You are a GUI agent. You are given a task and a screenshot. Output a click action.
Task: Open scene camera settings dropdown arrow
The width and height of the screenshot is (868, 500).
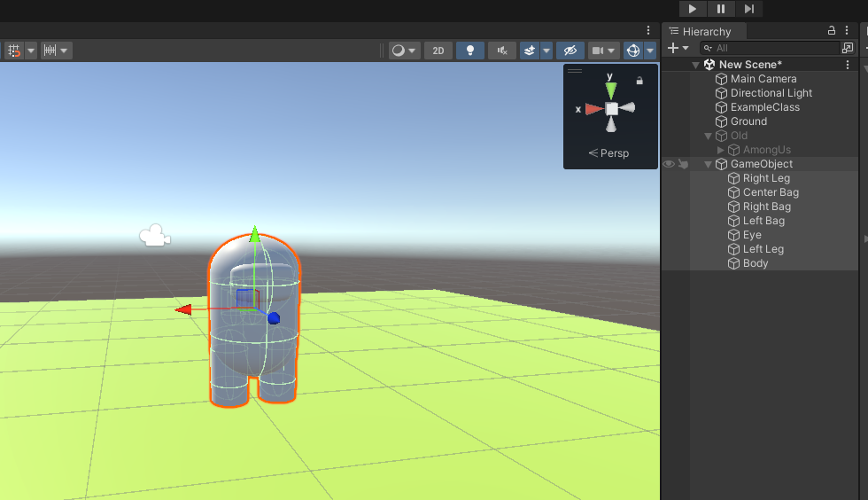click(612, 51)
